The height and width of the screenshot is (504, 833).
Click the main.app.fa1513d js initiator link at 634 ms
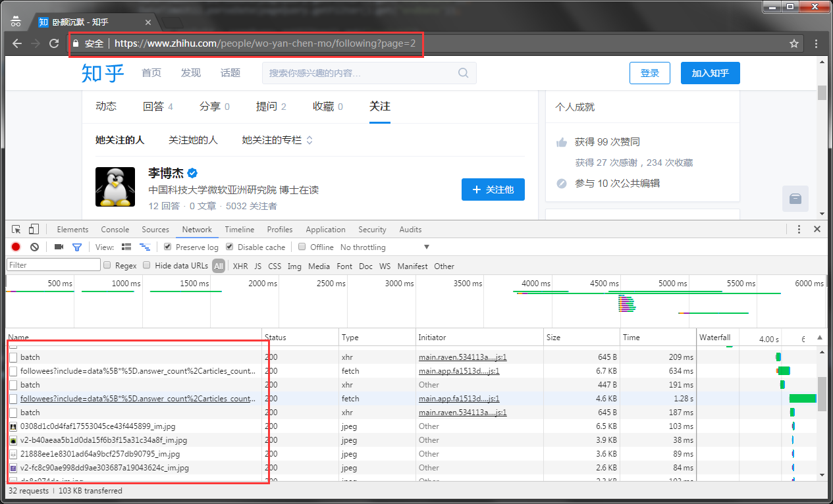point(459,371)
